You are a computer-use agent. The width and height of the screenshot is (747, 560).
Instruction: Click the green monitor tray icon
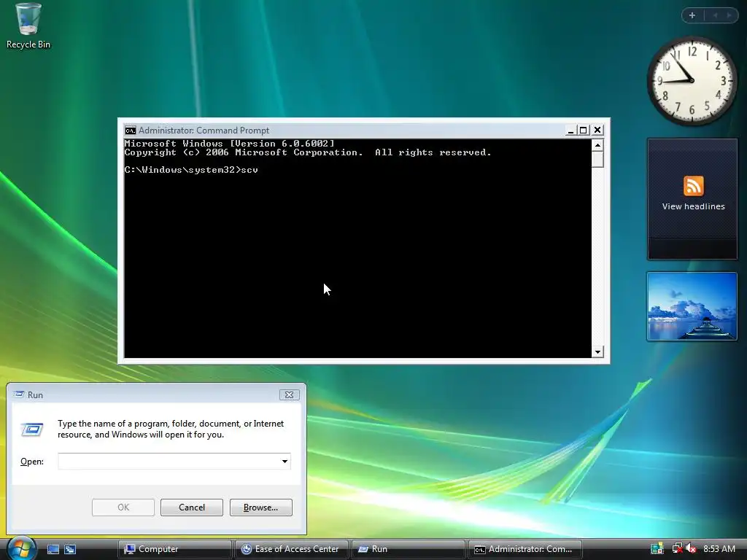click(x=657, y=548)
